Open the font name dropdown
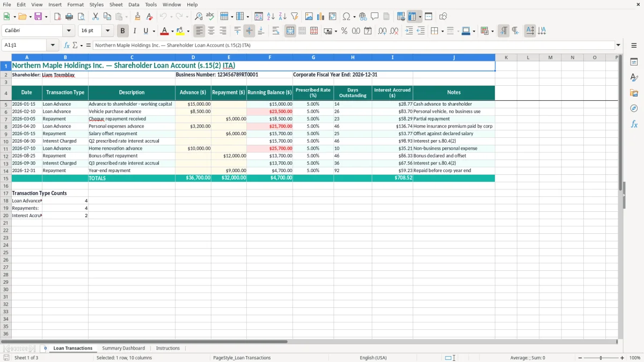644x362 pixels. coord(69,31)
